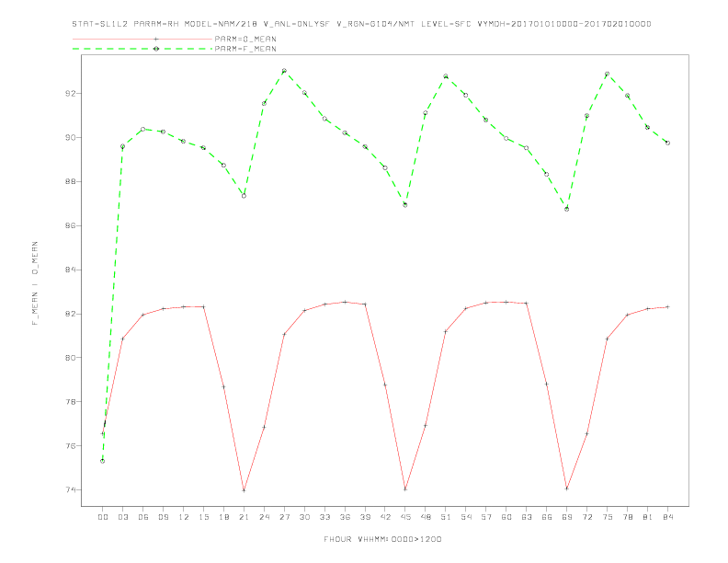The image size is (728, 563).
Task: Click the y-axis title F_MEAN | O_MEAN
Action: click(35, 283)
